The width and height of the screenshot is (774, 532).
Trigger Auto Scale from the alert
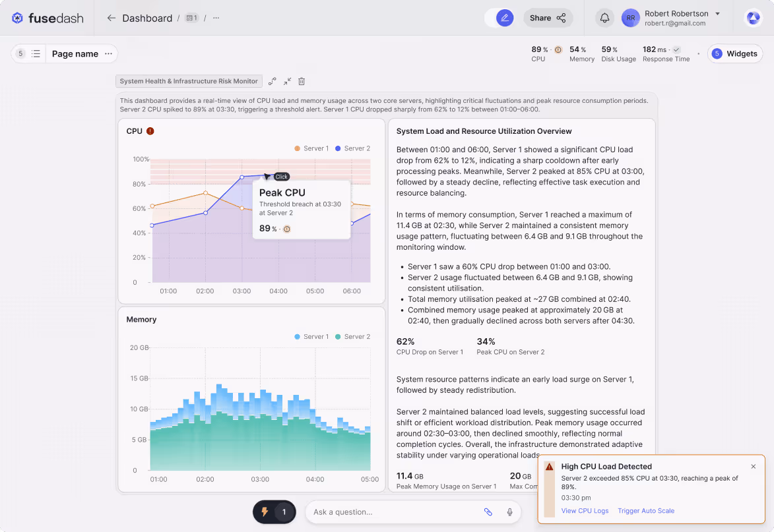[645, 510]
